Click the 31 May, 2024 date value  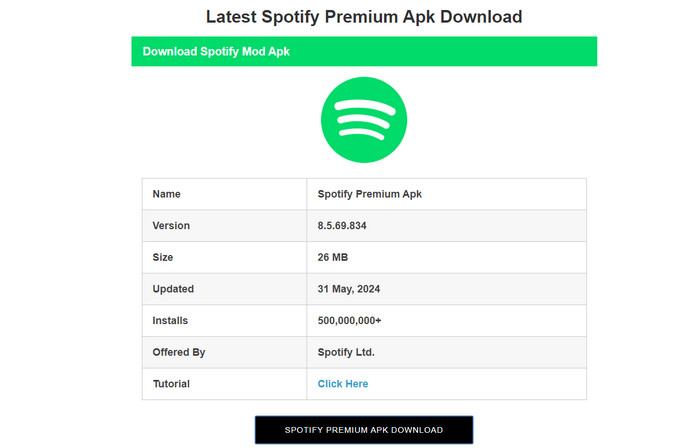pyautogui.click(x=349, y=289)
